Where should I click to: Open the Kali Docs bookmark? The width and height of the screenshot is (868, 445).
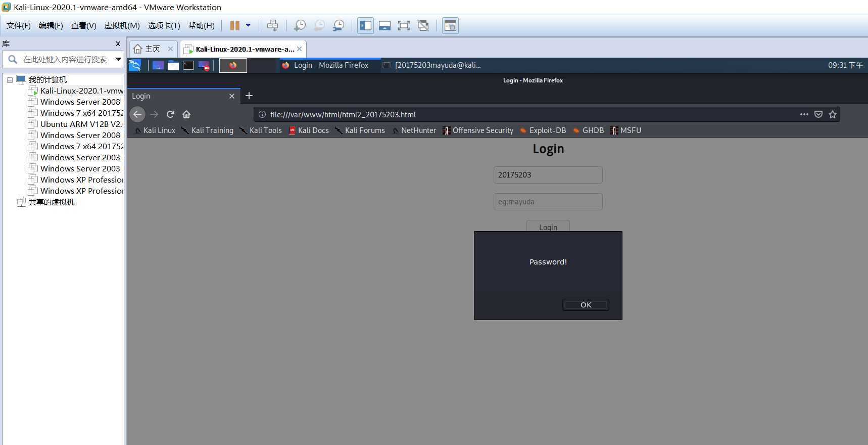[309, 130]
